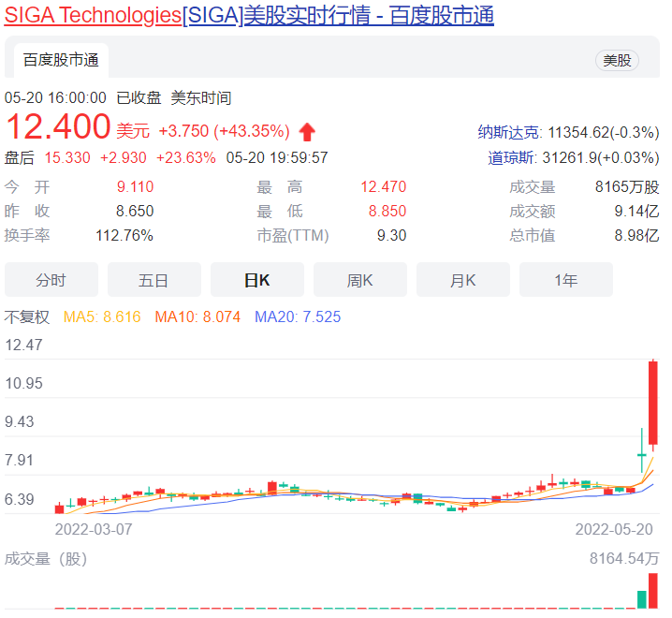Screen dimensions: 672x618
Task: Click the 今开 value 9.110
Action: [x=135, y=186]
